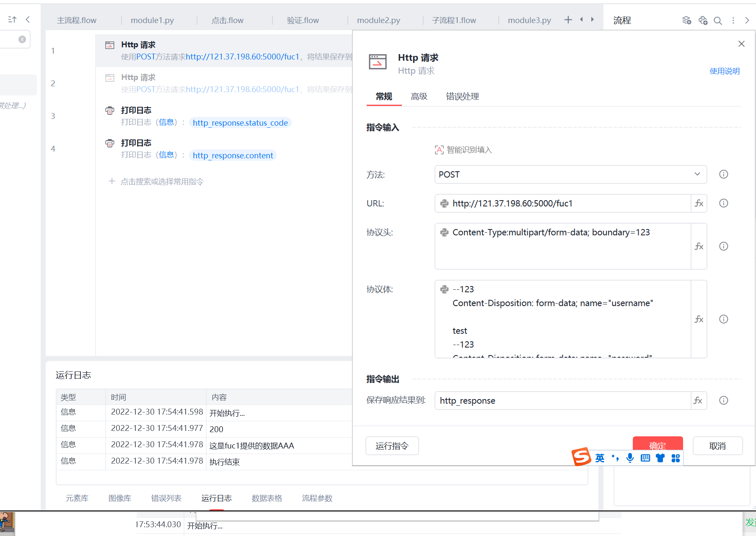Viewport: 756px width, 536px height.
Task: Click the search icon in the 流程 panel
Action: (717, 21)
